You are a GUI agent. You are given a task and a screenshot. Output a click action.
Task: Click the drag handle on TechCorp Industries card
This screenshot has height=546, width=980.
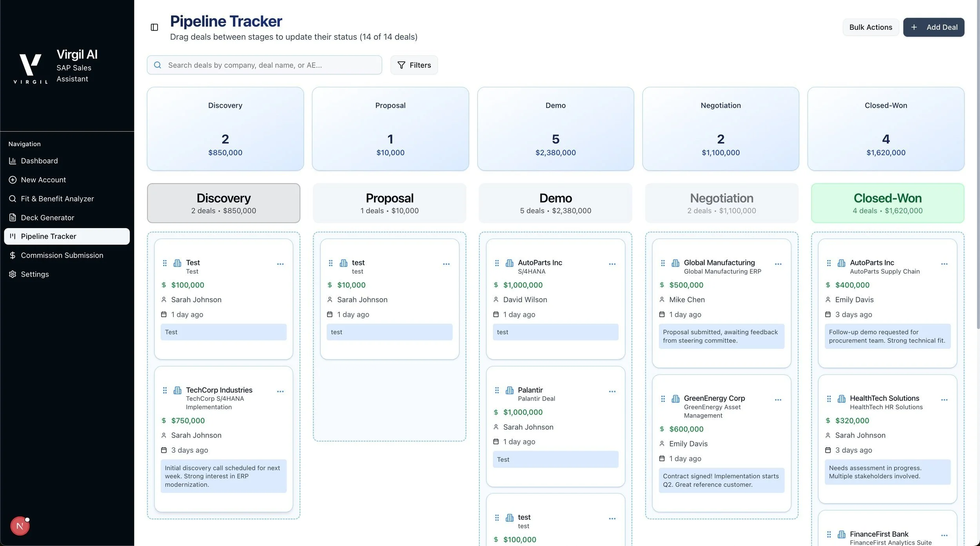pos(165,390)
